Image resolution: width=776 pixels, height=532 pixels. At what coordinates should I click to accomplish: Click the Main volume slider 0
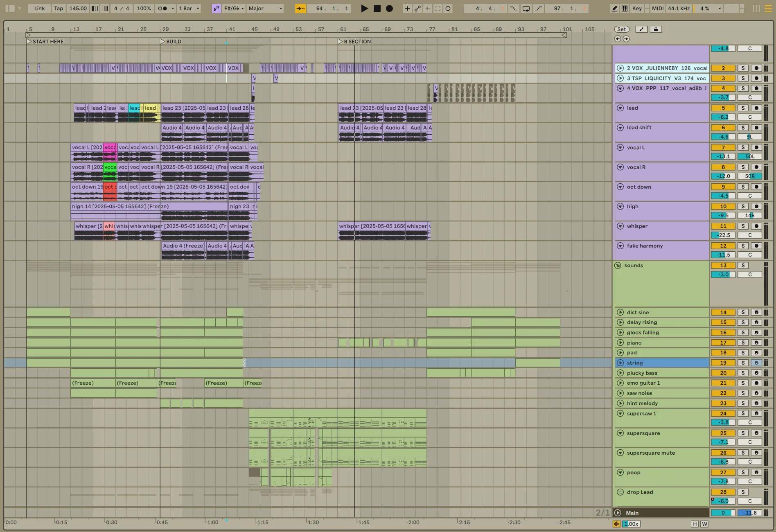pyautogui.click(x=723, y=513)
